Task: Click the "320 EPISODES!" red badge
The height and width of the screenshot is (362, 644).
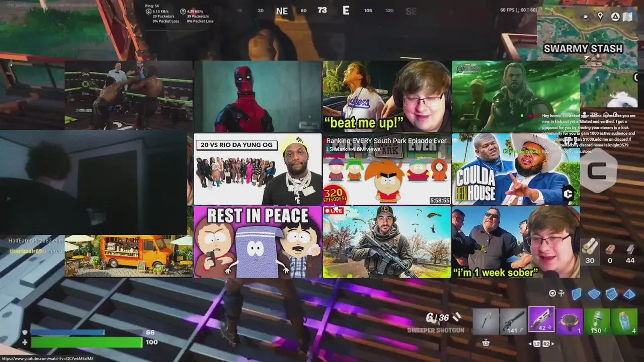Action: click(x=335, y=194)
